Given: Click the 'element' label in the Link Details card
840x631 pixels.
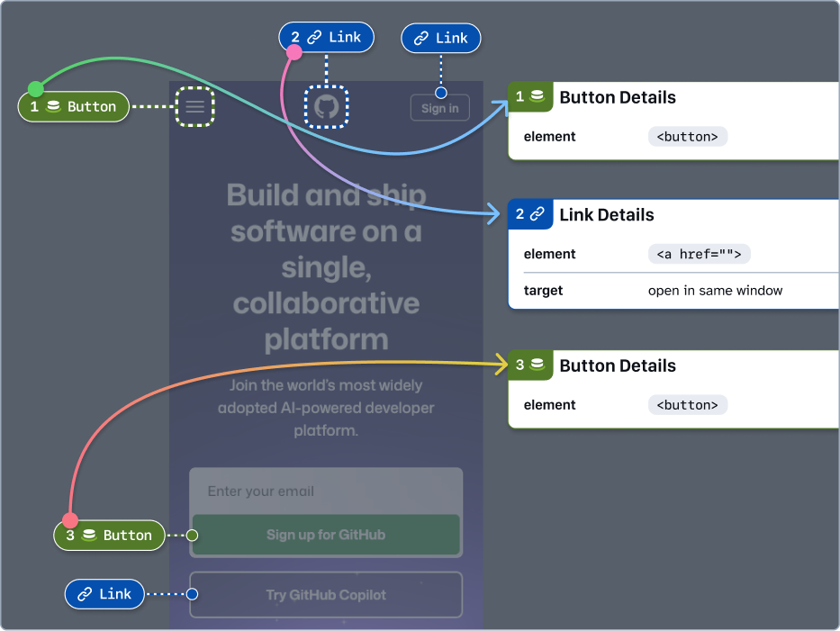Looking at the screenshot, I should click(x=549, y=254).
